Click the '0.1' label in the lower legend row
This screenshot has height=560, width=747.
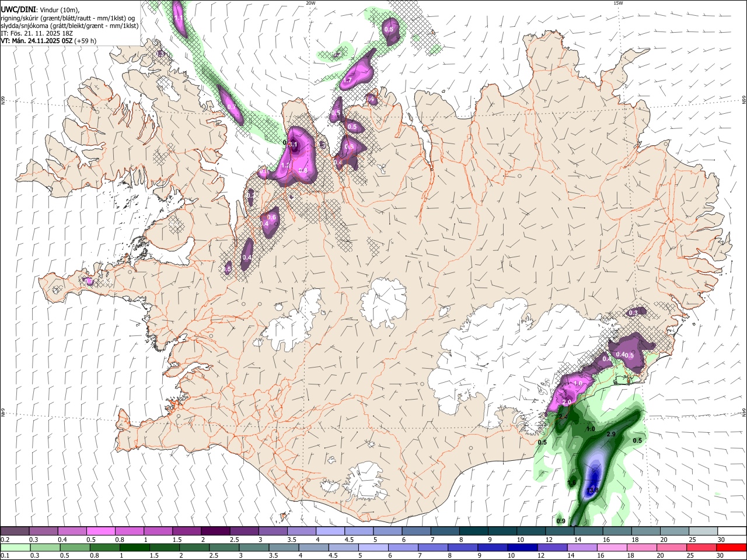click(x=5, y=556)
